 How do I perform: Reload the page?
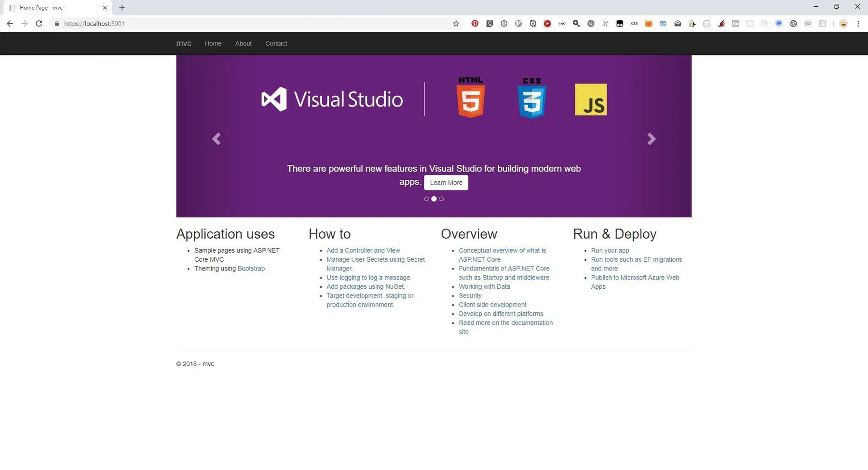click(39, 24)
